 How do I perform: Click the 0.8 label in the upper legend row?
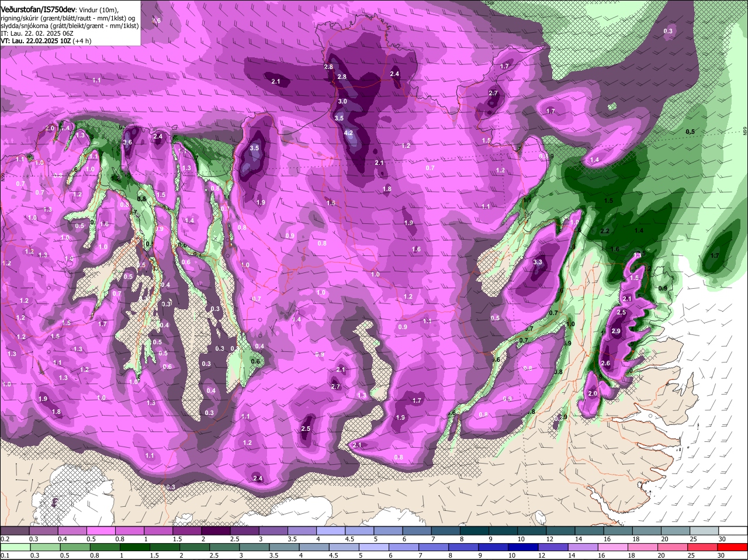[x=120, y=538]
